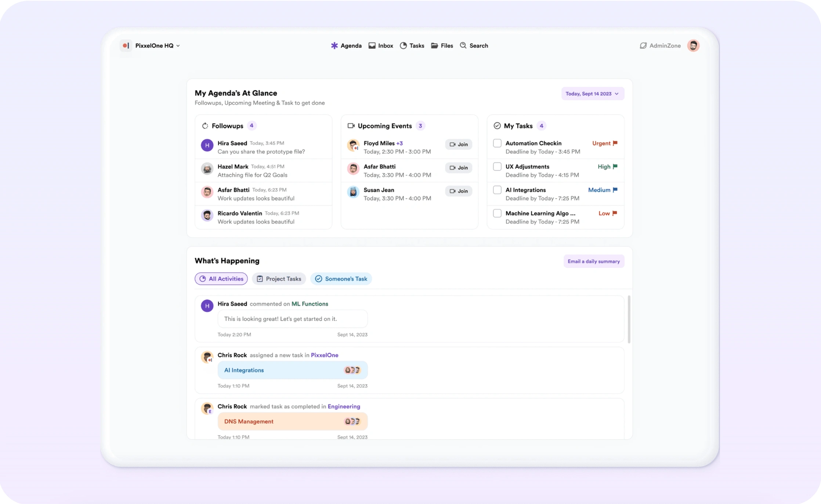This screenshot has width=821, height=504.
Task: Open the user profile avatar
Action: (693, 45)
